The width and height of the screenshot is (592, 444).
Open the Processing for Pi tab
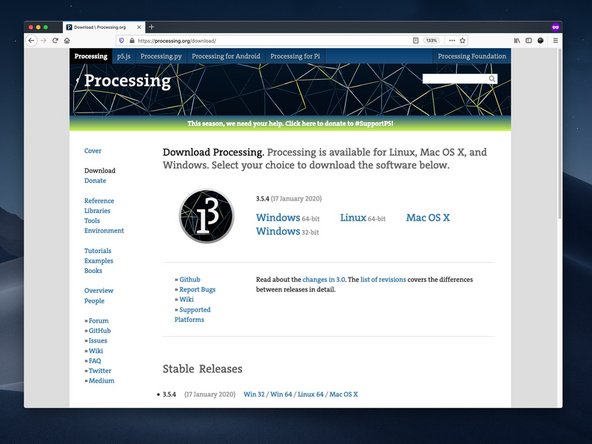coord(295,56)
